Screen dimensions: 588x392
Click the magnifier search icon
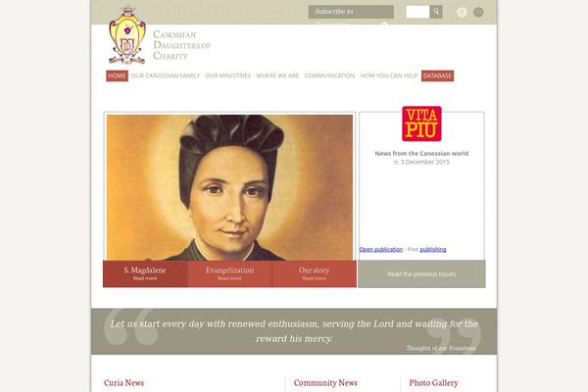(x=436, y=12)
